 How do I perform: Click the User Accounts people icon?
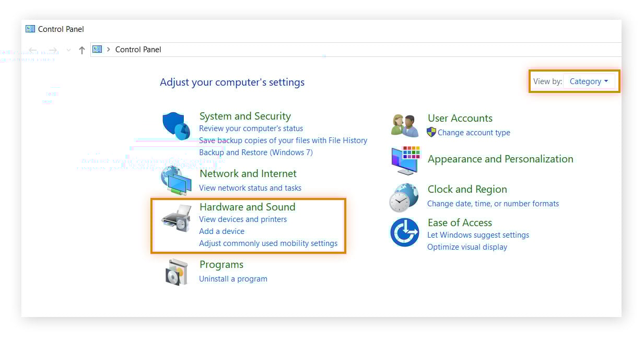(x=405, y=125)
